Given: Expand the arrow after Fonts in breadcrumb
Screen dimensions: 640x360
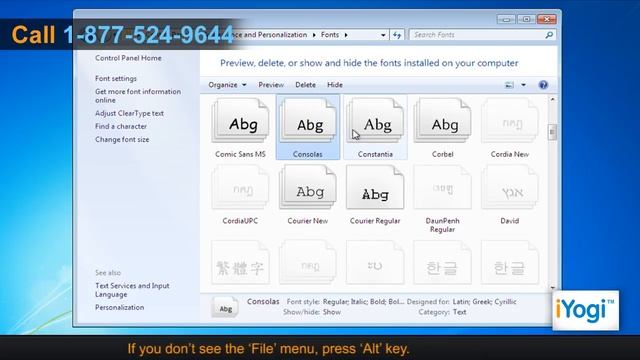Looking at the screenshot, I should coord(346,35).
